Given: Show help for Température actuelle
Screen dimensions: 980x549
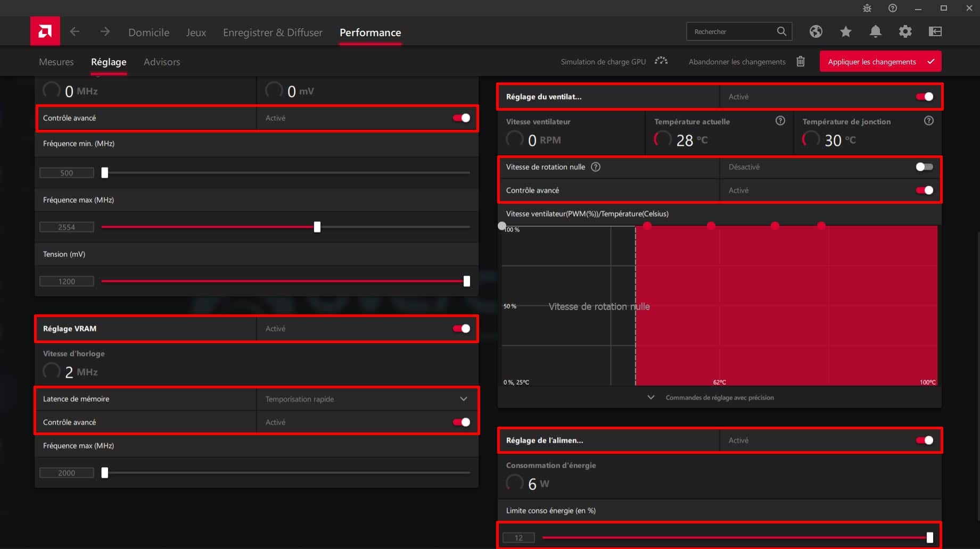Looking at the screenshot, I should [x=780, y=121].
